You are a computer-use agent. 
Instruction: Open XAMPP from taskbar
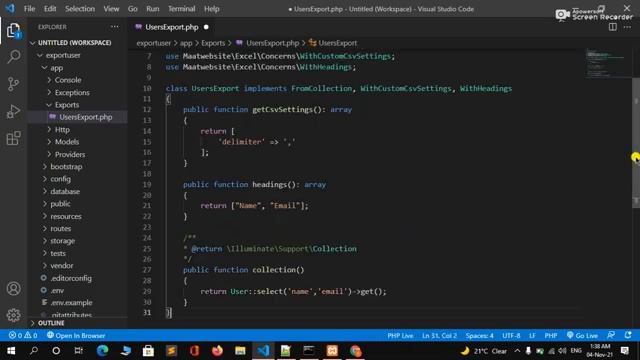(332, 351)
